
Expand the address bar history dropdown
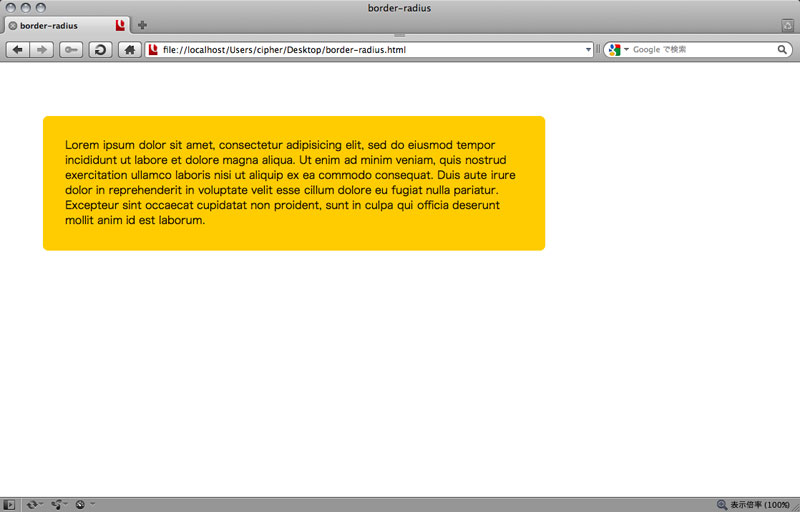(589, 49)
